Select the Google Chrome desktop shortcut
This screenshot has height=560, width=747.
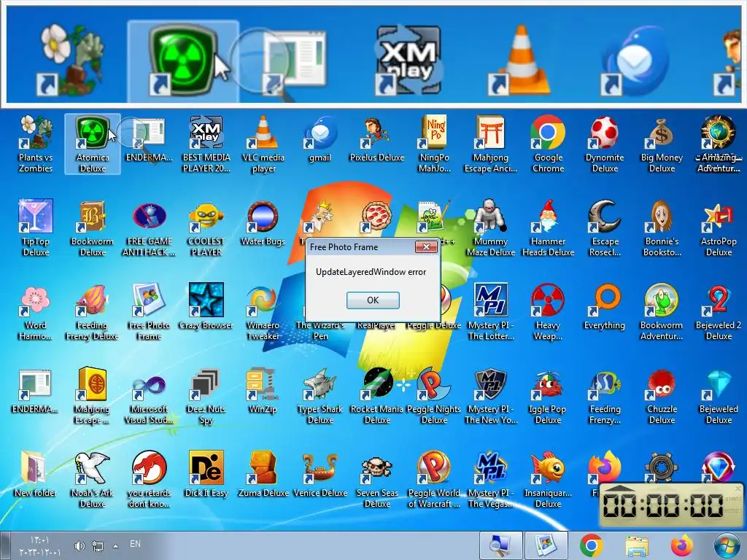[548, 144]
